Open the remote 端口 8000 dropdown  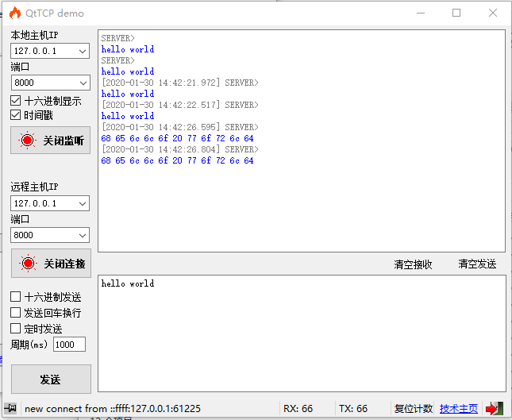click(x=83, y=235)
